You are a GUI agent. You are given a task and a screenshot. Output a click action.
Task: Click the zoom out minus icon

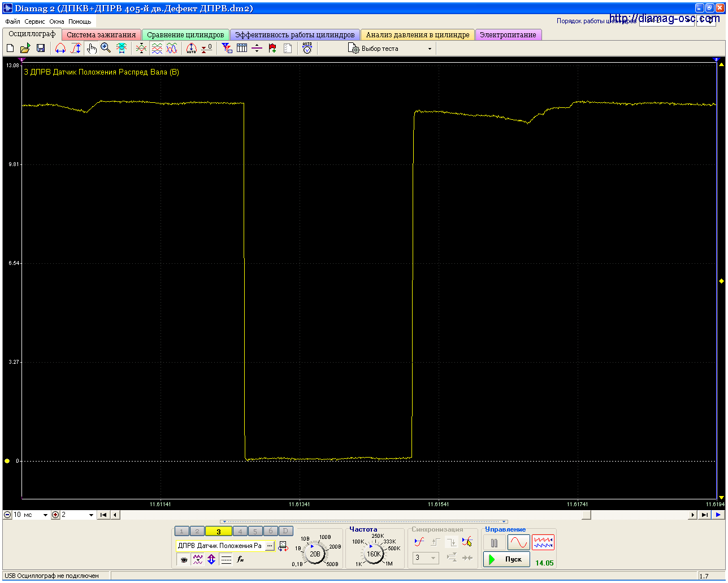click(7, 515)
